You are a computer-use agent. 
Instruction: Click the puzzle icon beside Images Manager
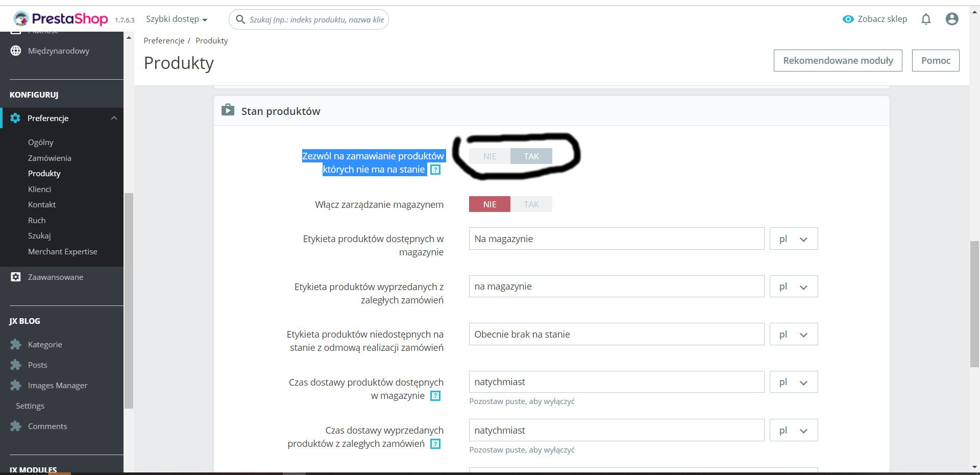tap(16, 385)
